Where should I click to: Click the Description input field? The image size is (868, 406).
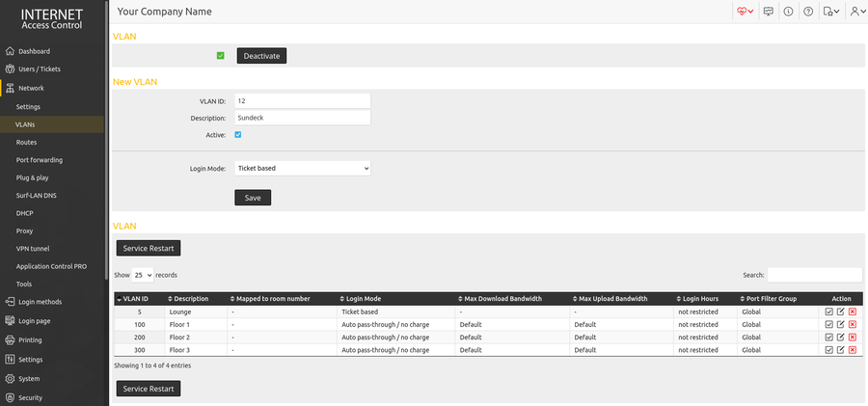pos(302,118)
